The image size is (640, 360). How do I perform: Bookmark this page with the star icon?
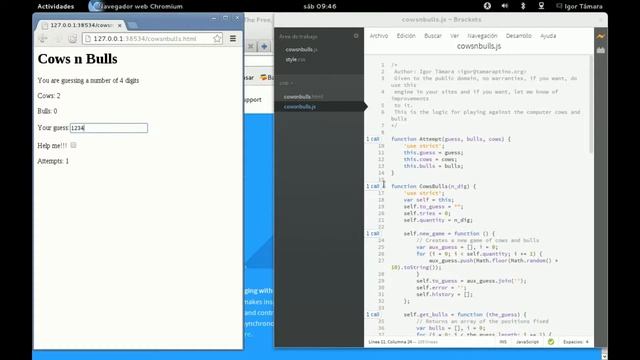(x=218, y=38)
